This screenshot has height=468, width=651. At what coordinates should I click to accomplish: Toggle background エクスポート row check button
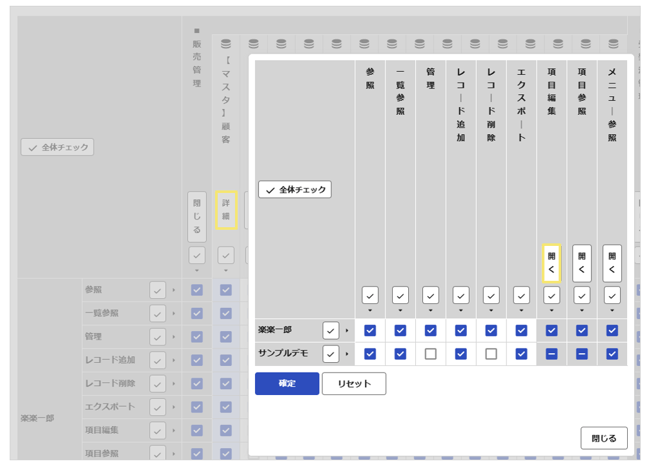click(157, 407)
